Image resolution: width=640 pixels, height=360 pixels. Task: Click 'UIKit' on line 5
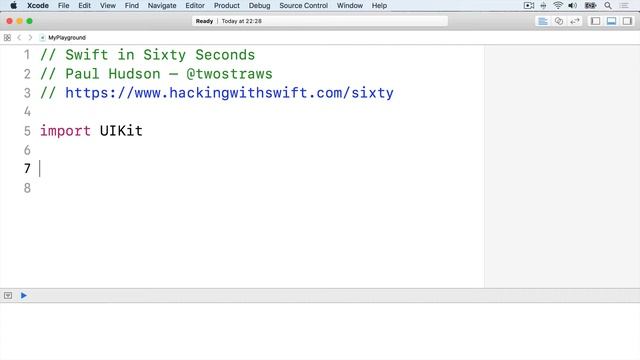pos(121,131)
